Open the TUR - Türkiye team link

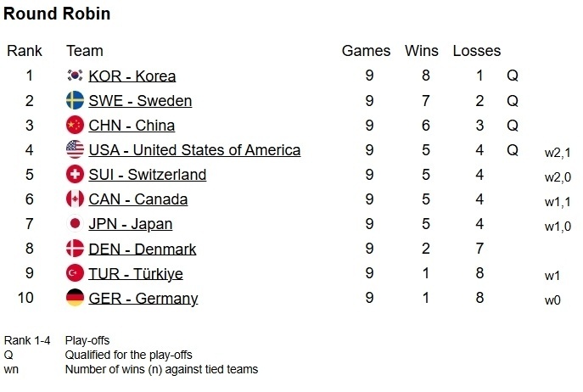tap(135, 274)
